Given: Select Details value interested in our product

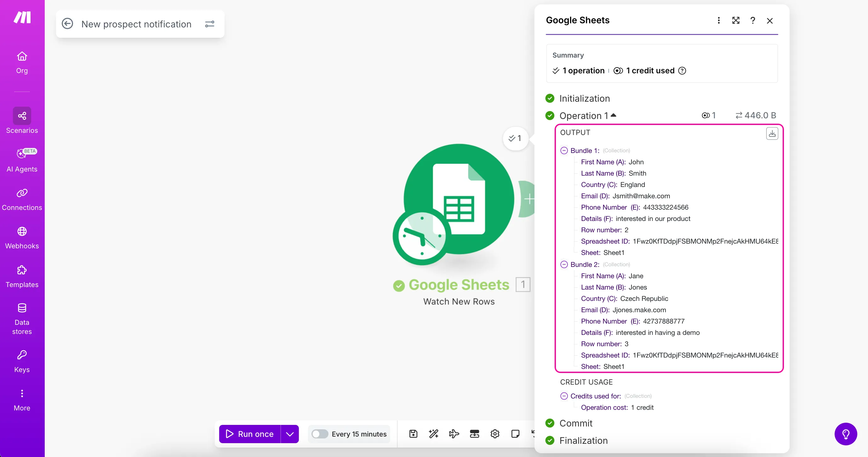Looking at the screenshot, I should click(x=653, y=219).
